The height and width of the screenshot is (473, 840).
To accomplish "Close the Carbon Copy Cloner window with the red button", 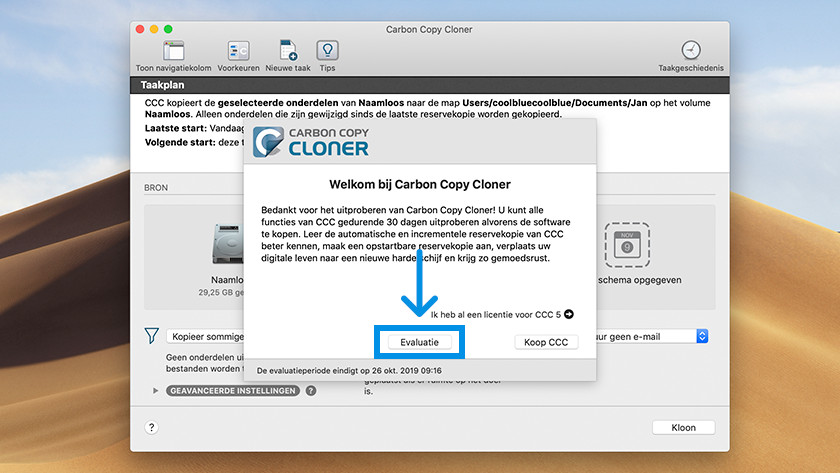I will [140, 29].
